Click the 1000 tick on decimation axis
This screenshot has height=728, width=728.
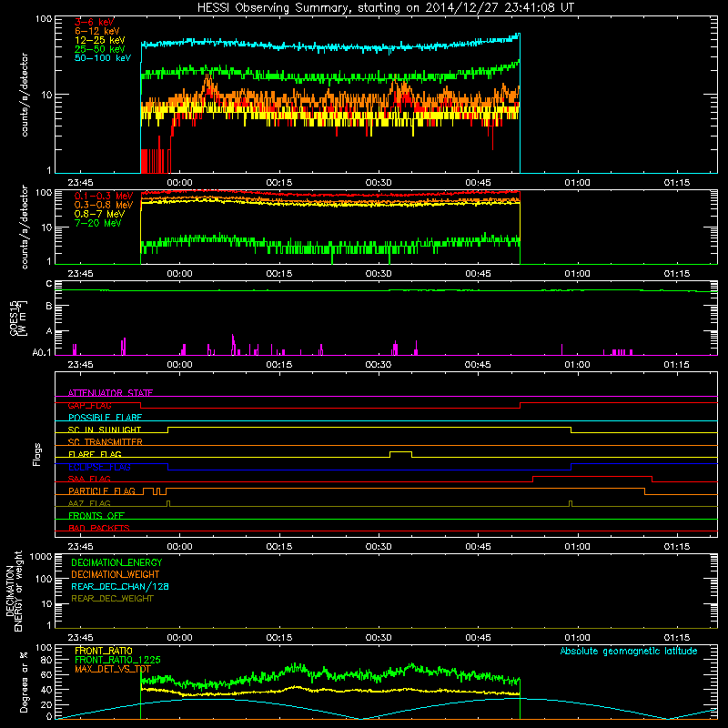point(41,556)
